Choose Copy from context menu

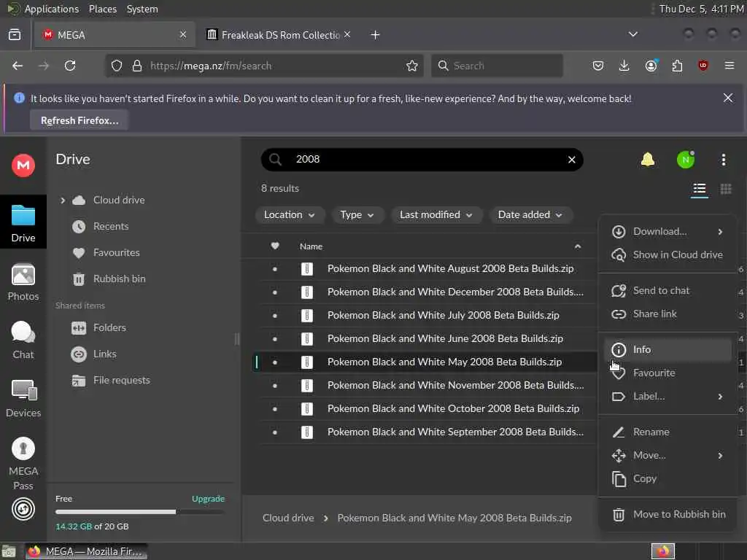click(668, 478)
